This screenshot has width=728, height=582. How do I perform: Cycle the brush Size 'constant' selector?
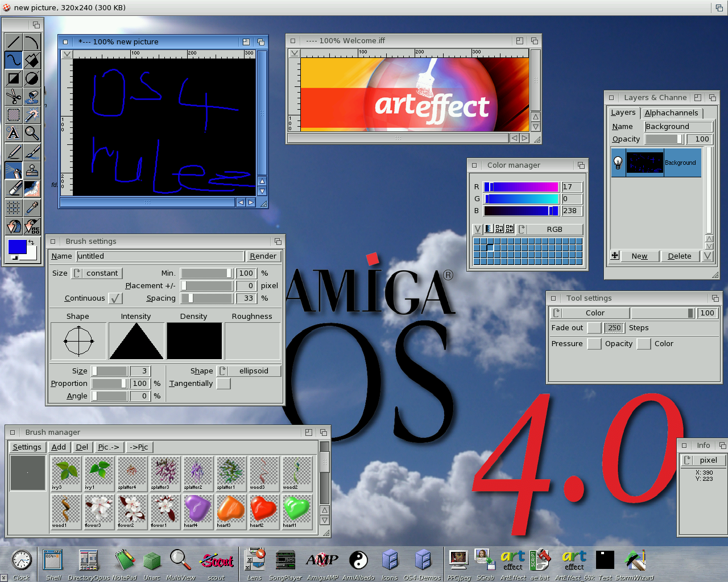(96, 273)
